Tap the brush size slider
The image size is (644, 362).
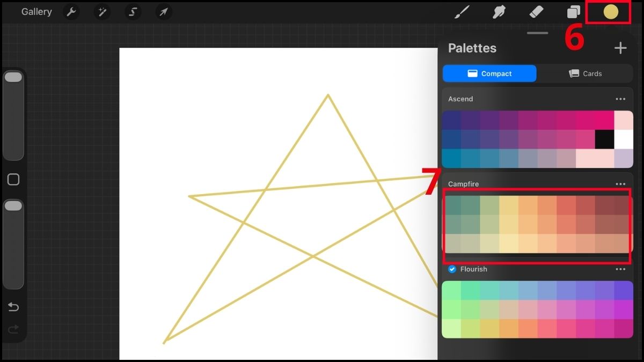(x=13, y=115)
